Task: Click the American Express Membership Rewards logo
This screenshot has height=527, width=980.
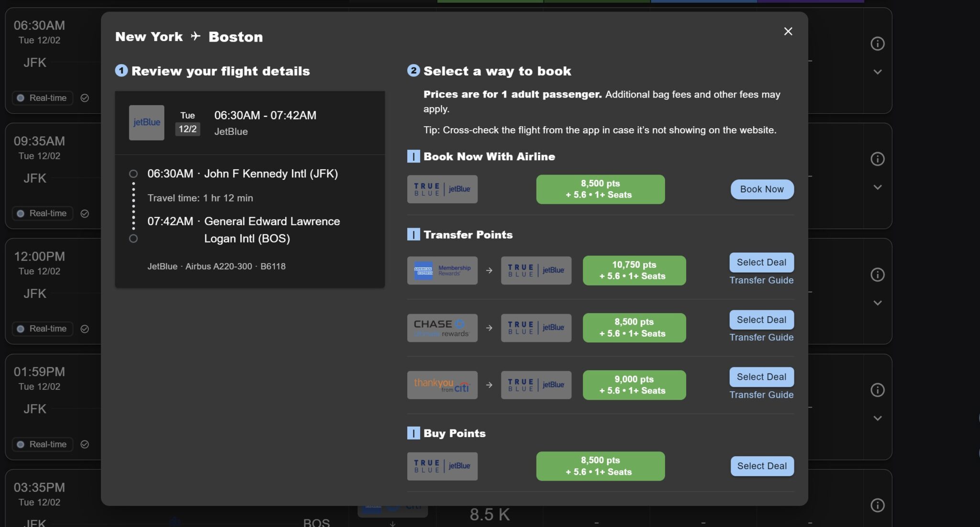Action: [x=442, y=271]
